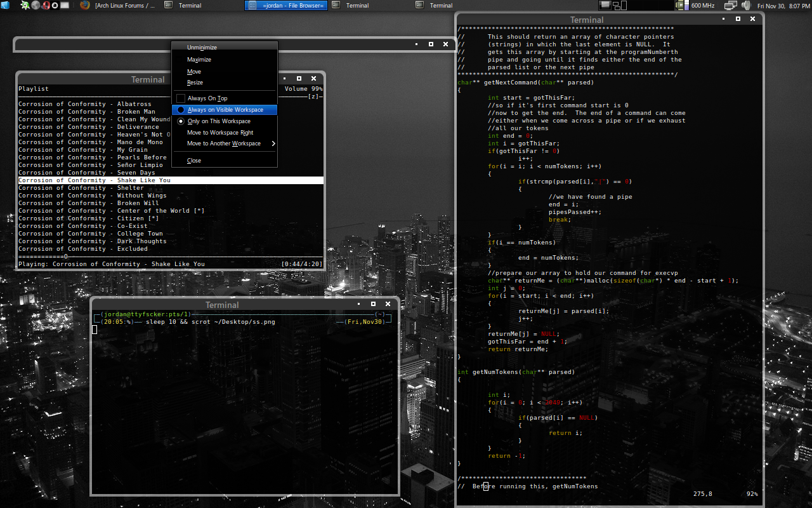The image size is (812, 508).
Task: Select Always on Visible Workspace option
Action: [x=225, y=110]
